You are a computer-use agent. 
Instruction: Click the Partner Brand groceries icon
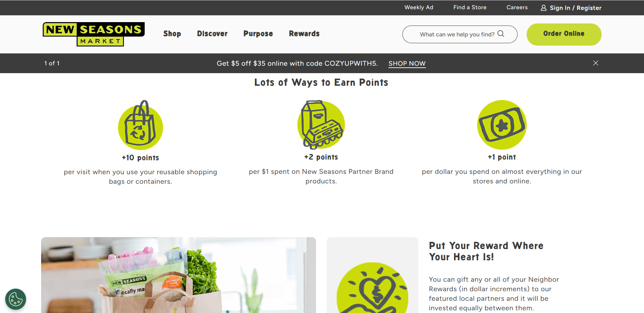[321, 125]
